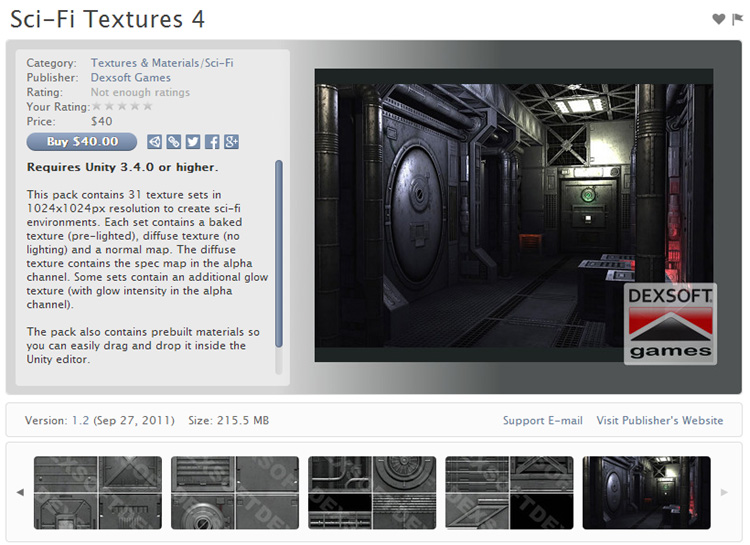
Task: Rate three stars in Your Rating
Action: click(122, 106)
